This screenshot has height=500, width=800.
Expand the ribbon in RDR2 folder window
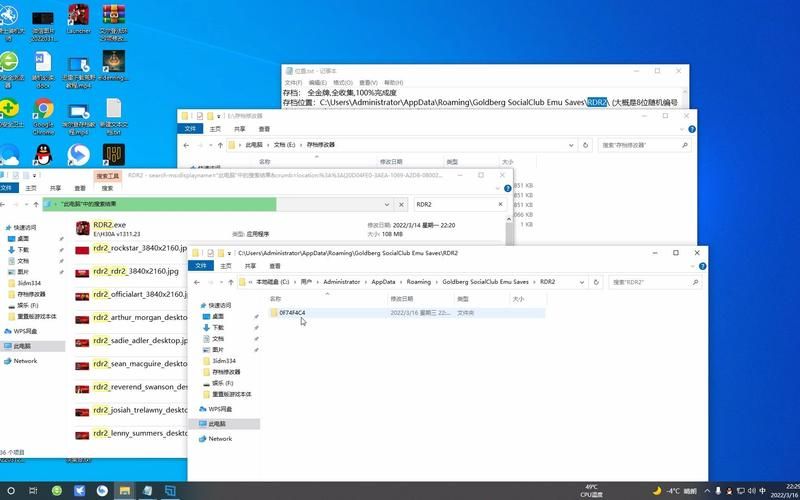point(692,266)
